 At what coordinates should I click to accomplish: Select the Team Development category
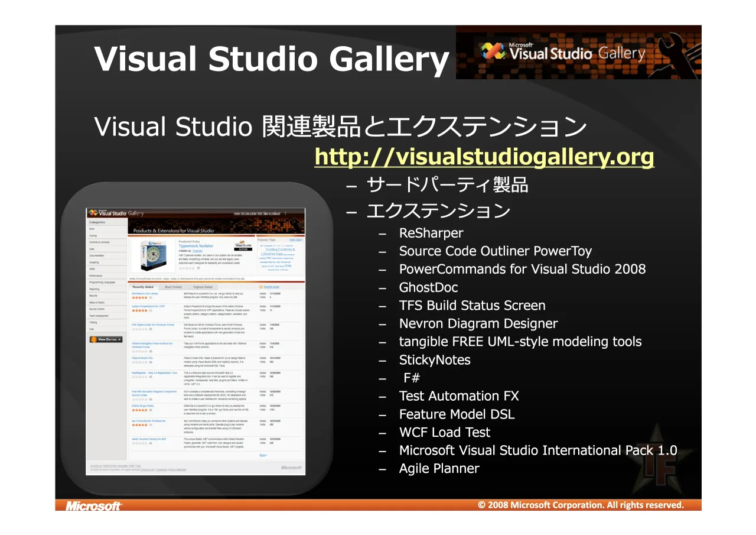107,316
